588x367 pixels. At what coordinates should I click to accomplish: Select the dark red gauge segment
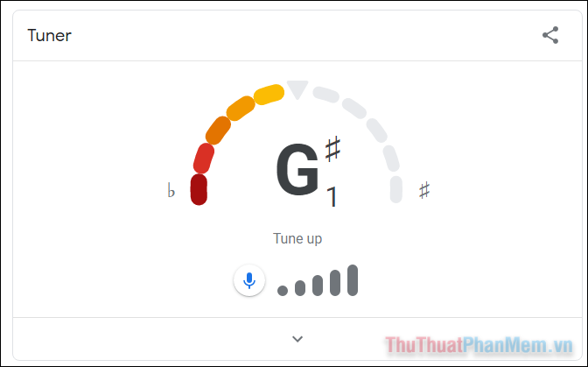199,189
